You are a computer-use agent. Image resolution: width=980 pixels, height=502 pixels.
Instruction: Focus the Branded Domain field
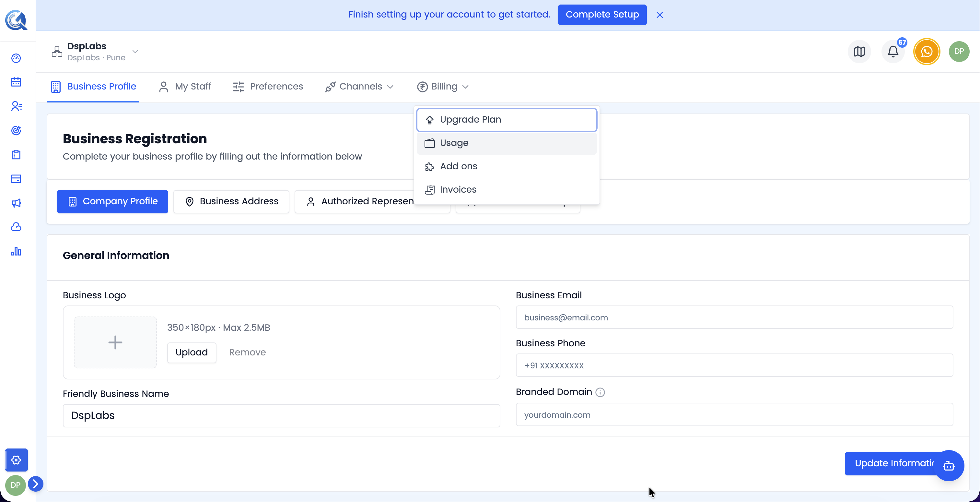tap(734, 415)
